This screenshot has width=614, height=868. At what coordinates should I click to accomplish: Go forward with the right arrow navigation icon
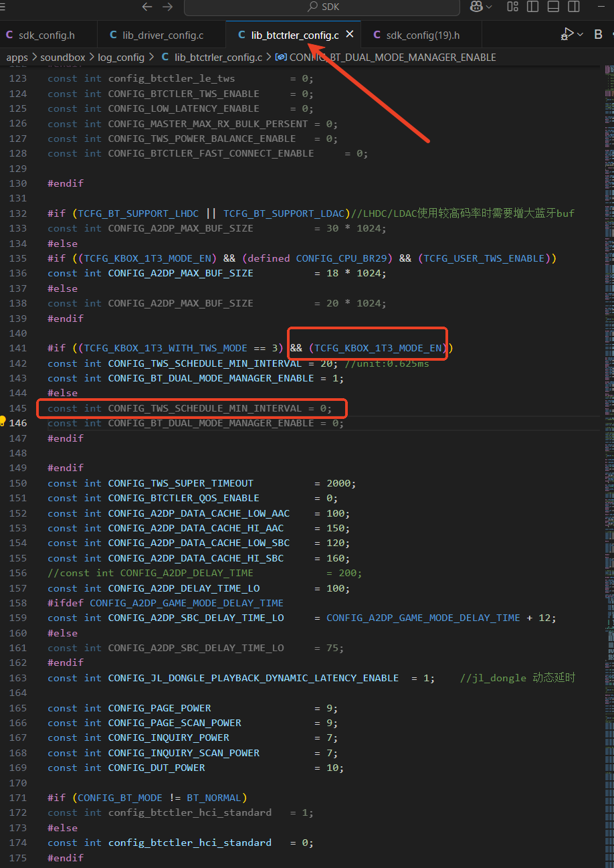168,7
